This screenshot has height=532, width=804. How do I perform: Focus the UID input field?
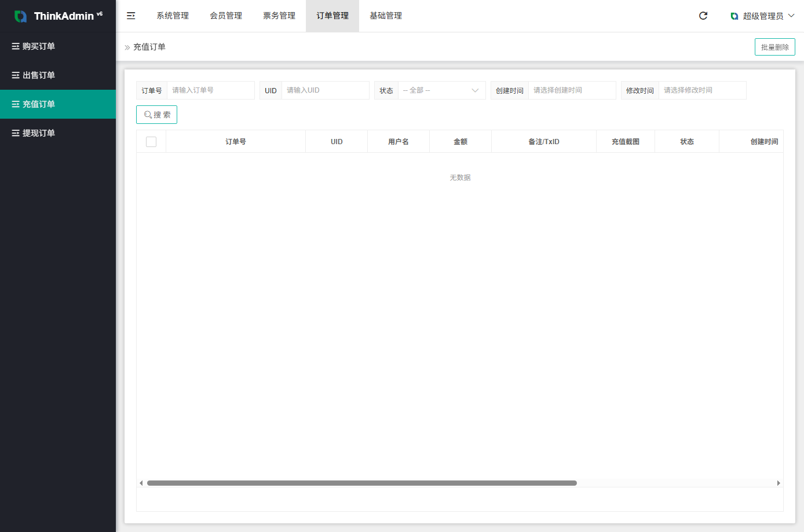click(x=326, y=90)
